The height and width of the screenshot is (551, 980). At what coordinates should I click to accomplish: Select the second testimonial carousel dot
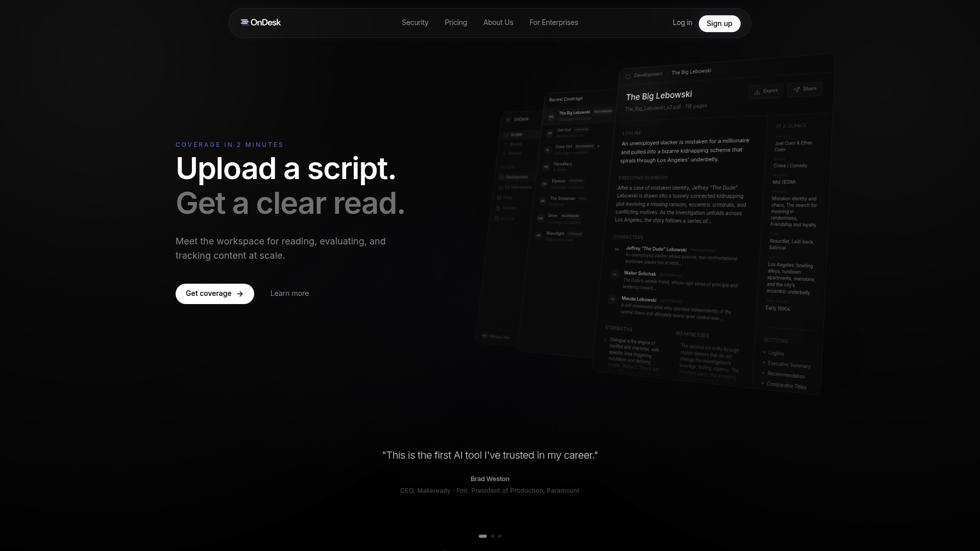point(493,536)
